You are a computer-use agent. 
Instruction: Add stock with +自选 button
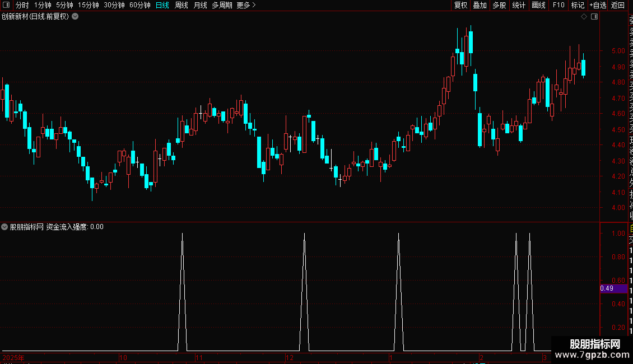598,5
